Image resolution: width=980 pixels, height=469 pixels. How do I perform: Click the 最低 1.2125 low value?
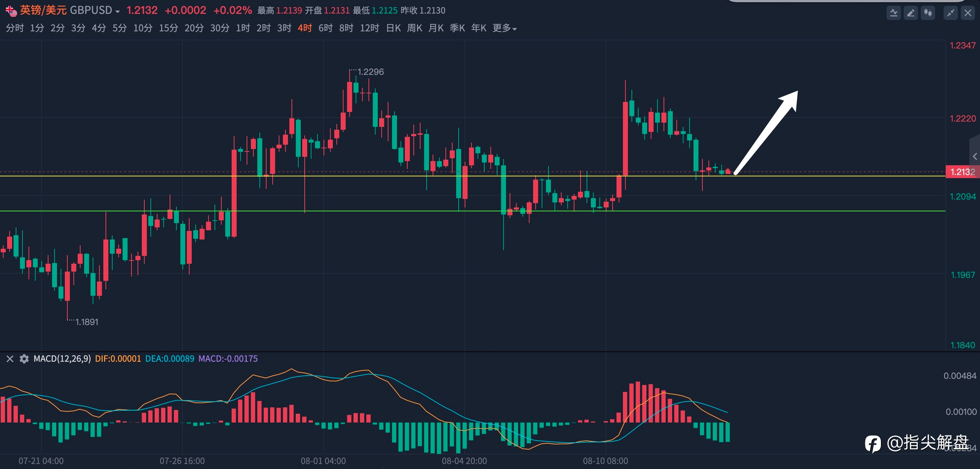coord(375,11)
